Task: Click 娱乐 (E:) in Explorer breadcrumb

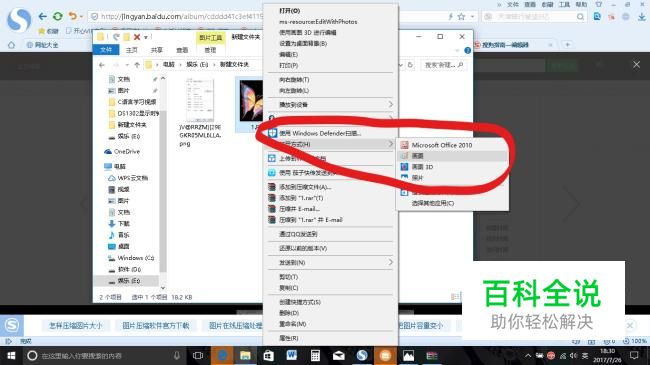Action: pyautogui.click(x=197, y=65)
